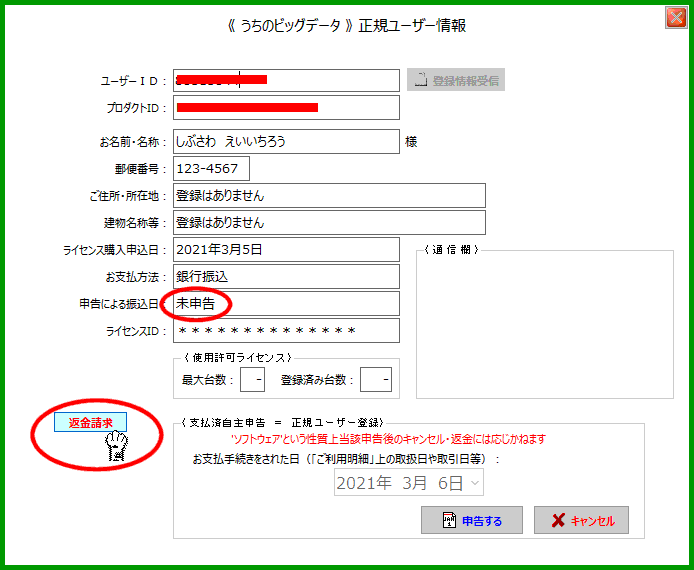Click the 申告する declare button

[472, 520]
